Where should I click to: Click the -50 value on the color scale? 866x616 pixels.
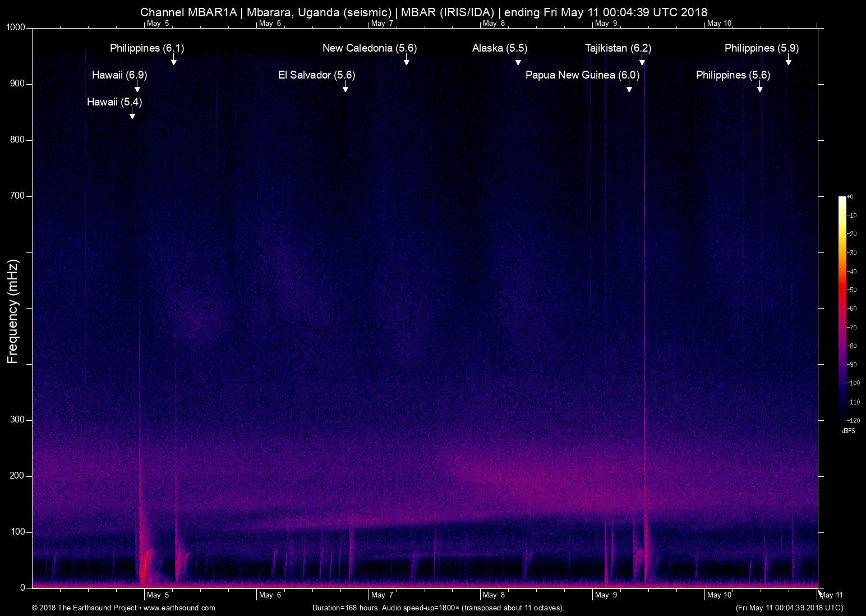click(851, 290)
